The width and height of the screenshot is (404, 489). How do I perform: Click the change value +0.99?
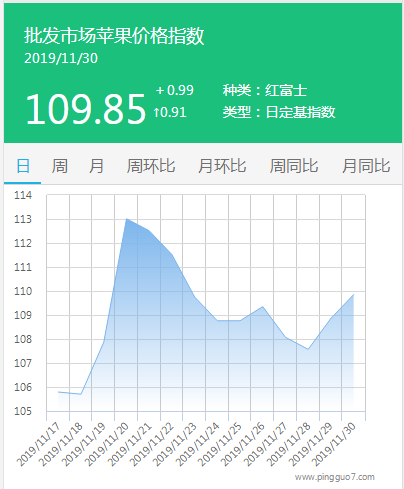point(175,90)
